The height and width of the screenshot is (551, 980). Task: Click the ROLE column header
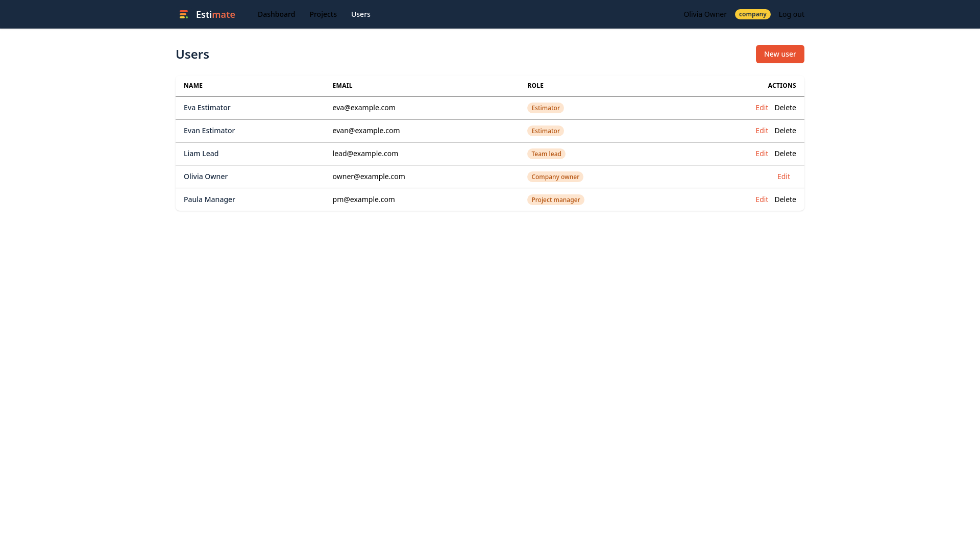tap(535, 86)
